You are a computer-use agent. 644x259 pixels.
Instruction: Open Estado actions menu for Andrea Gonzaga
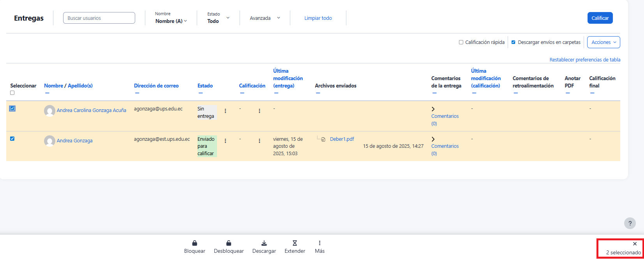225,141
